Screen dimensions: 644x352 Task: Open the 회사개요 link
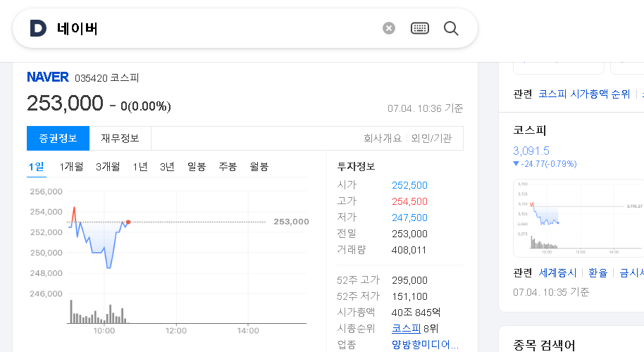[x=383, y=138]
